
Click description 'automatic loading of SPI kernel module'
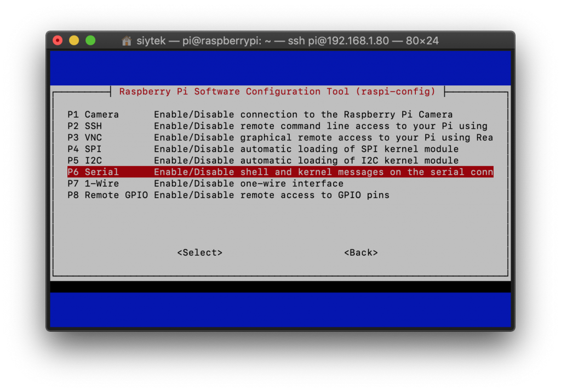click(x=349, y=149)
